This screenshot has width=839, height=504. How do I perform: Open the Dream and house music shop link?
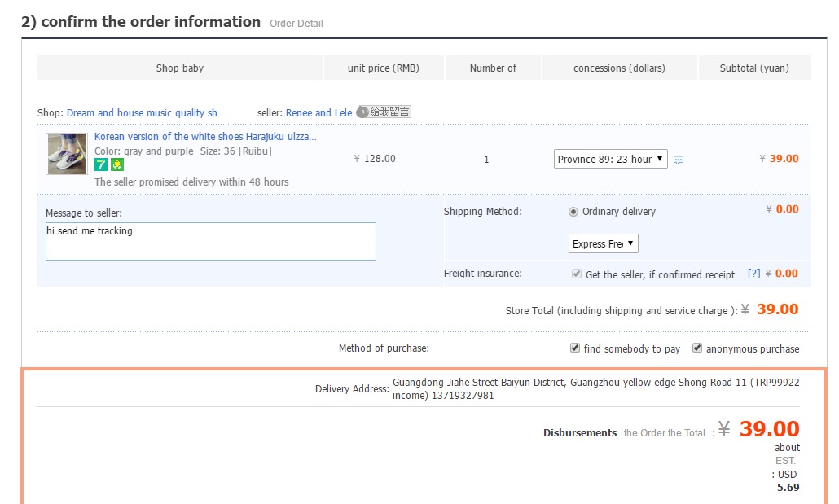pos(146,113)
